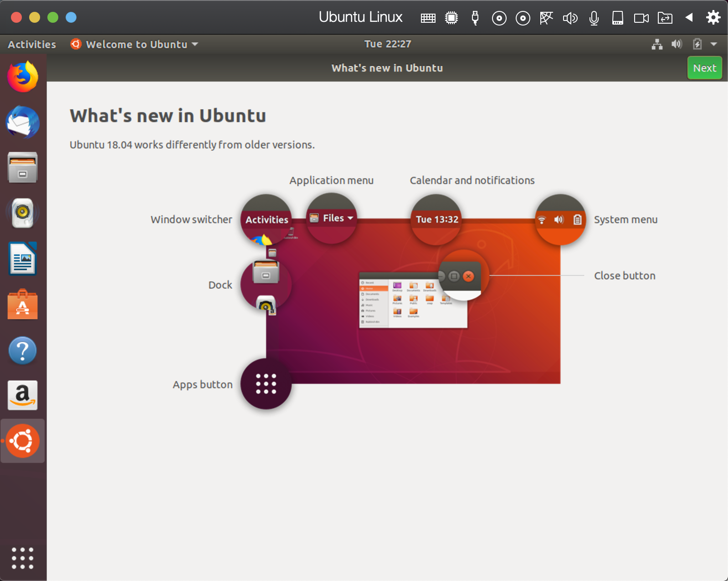The image size is (728, 581).
Task: Open the Files manager dock icon
Action: click(23, 167)
